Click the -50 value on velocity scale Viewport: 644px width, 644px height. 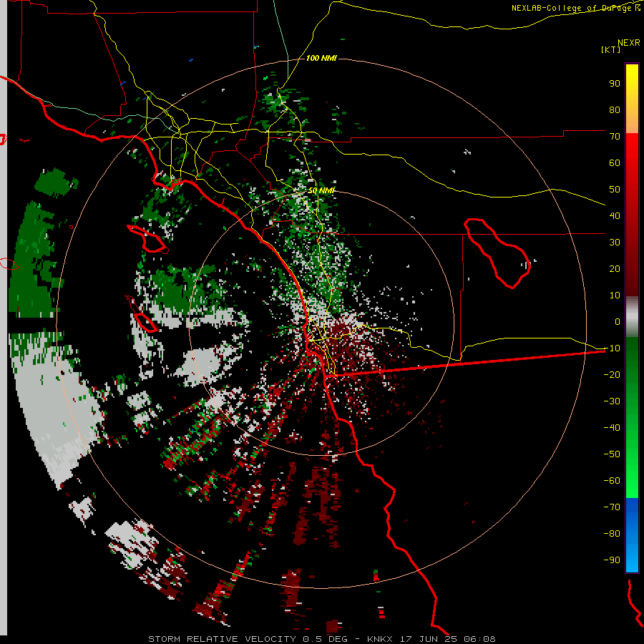click(x=612, y=454)
